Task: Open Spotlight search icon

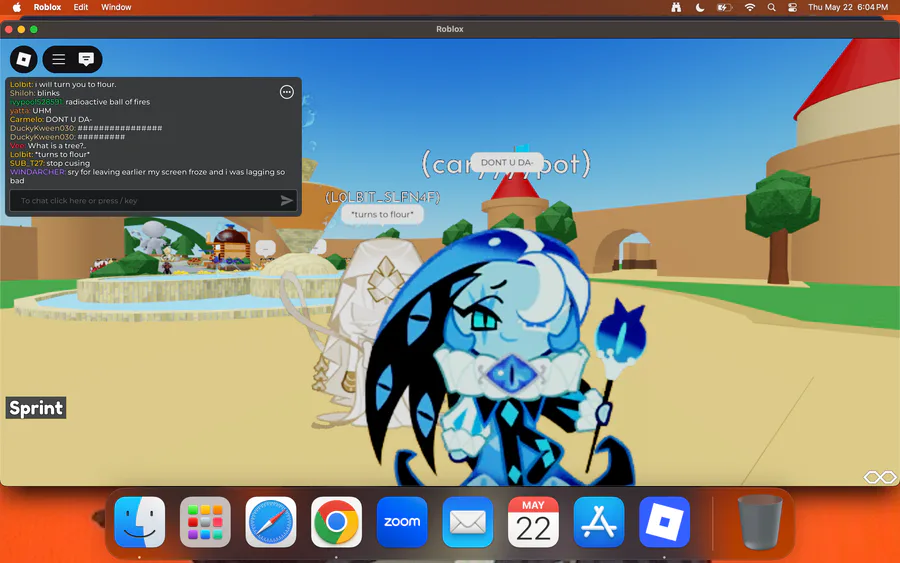Action: point(771,7)
